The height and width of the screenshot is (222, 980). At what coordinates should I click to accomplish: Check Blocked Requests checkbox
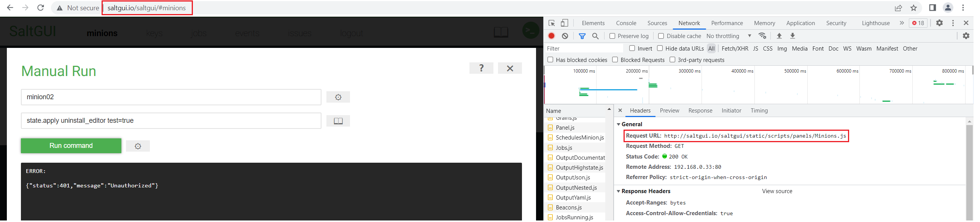point(615,60)
